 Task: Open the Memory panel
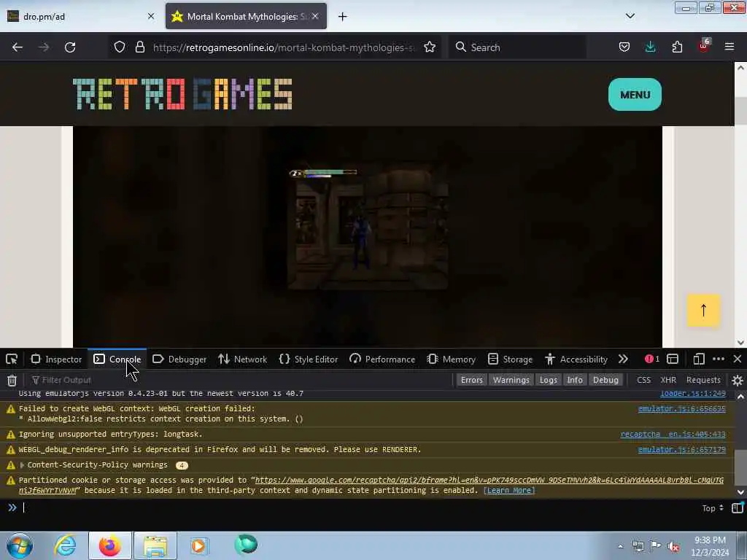(451, 359)
